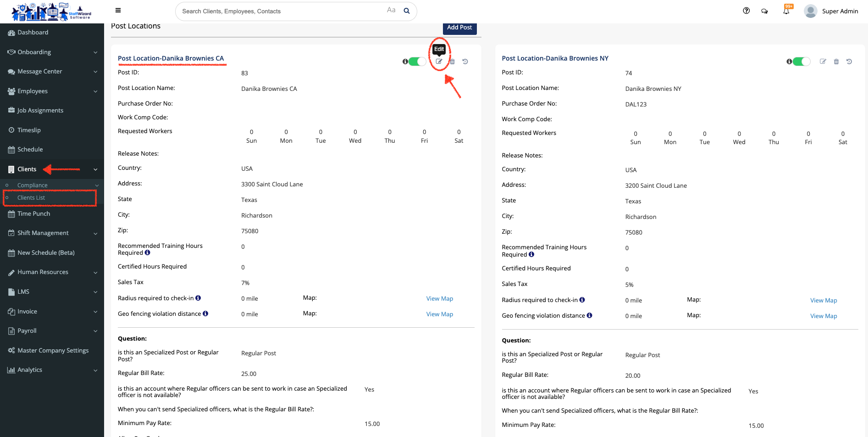Screen dimensions: 868x437
Task: Disable the Danika Brownies CA active toggle
Action: [417, 62]
